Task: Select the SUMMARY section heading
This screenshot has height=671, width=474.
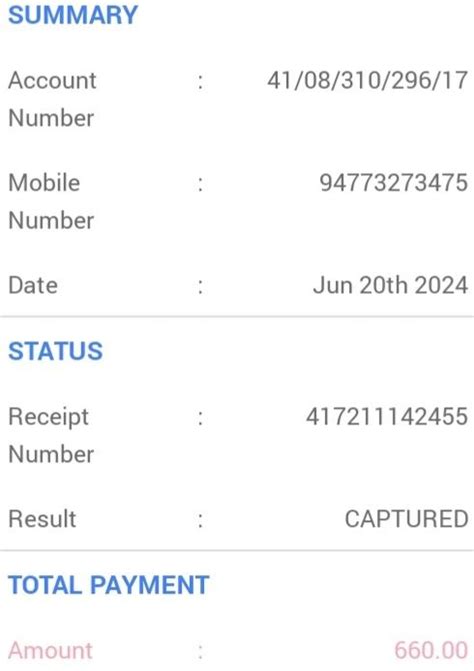Action: point(73,15)
